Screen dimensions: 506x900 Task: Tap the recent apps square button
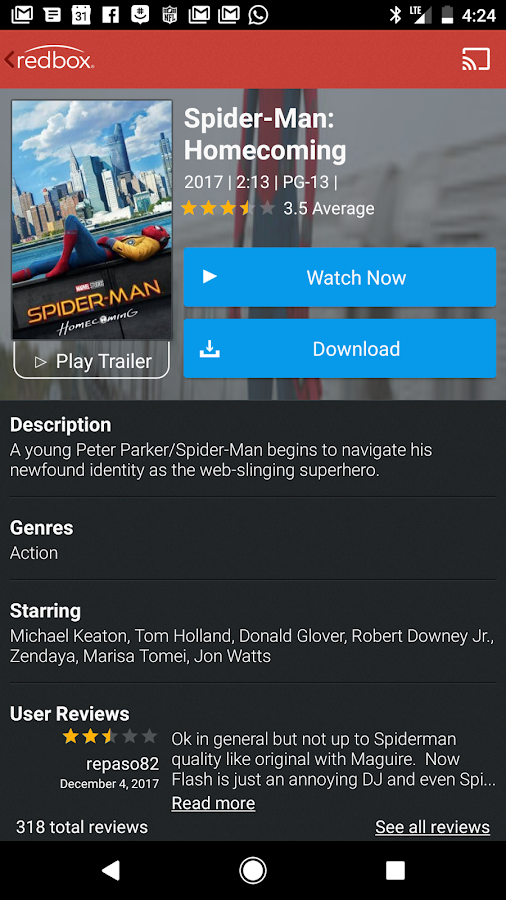pyautogui.click(x=395, y=870)
